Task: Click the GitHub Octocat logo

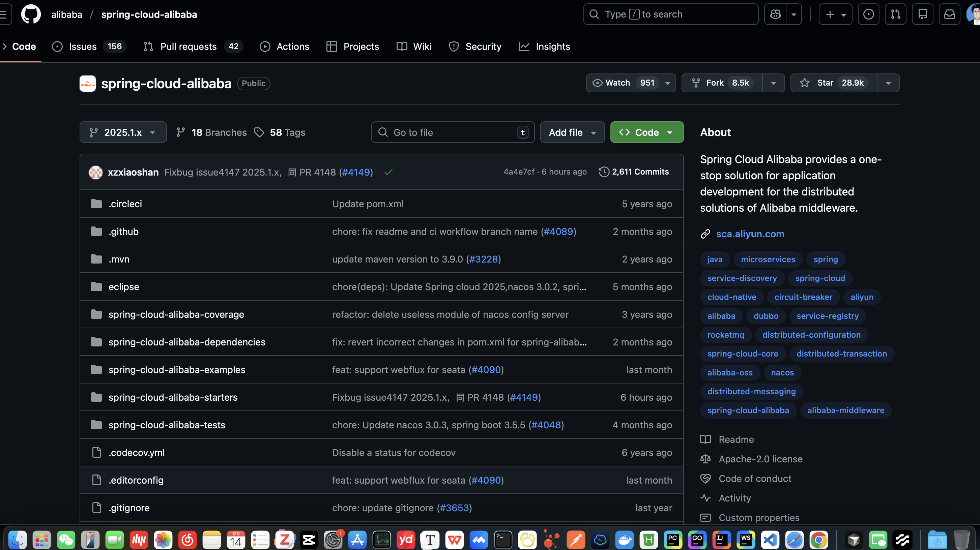Action: click(30, 14)
